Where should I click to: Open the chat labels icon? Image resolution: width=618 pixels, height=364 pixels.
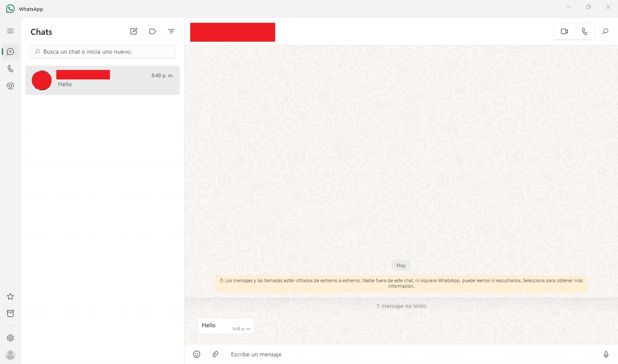[x=152, y=31]
